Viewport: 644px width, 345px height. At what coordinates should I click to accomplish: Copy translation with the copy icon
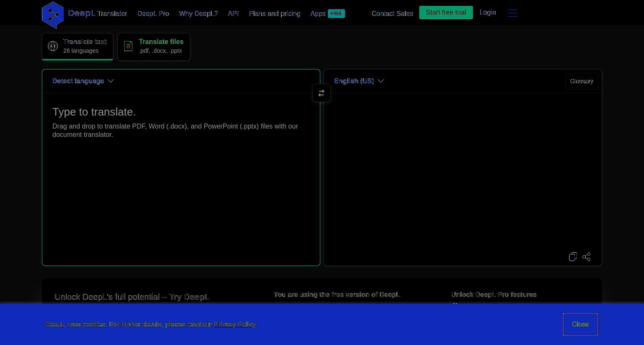point(573,257)
